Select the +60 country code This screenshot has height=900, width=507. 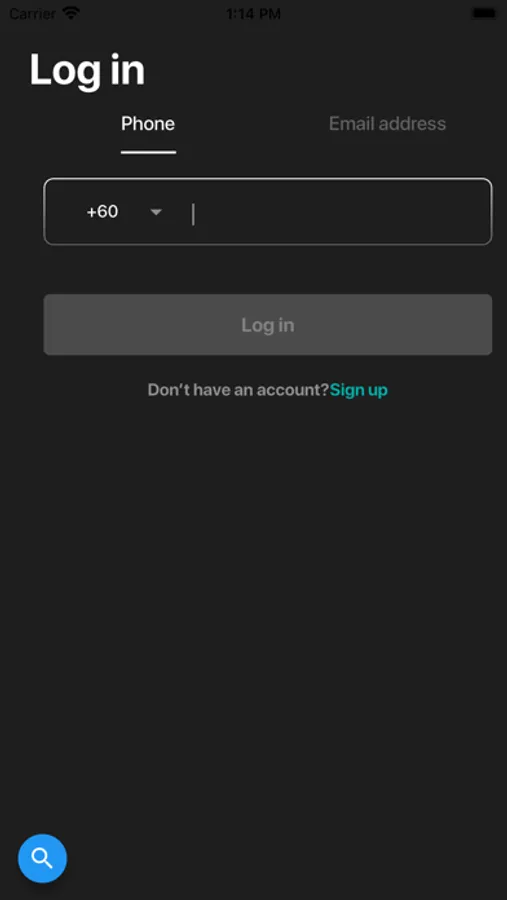[x=102, y=212]
